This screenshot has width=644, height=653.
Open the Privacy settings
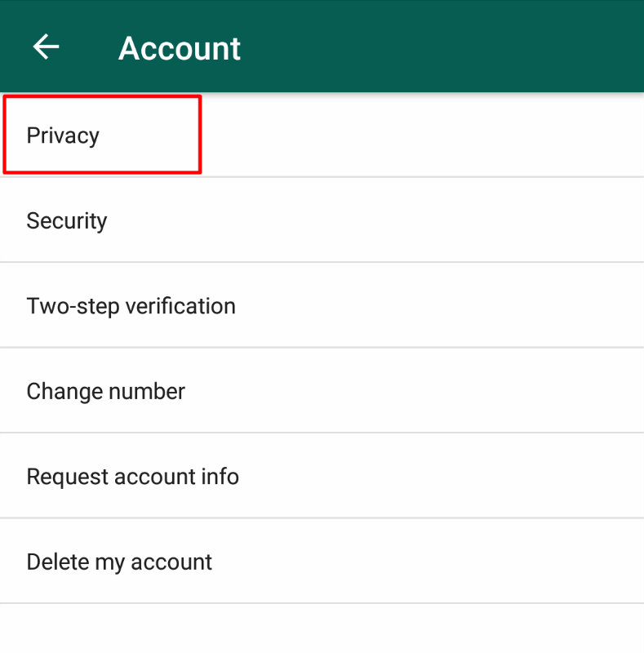[x=322, y=135]
